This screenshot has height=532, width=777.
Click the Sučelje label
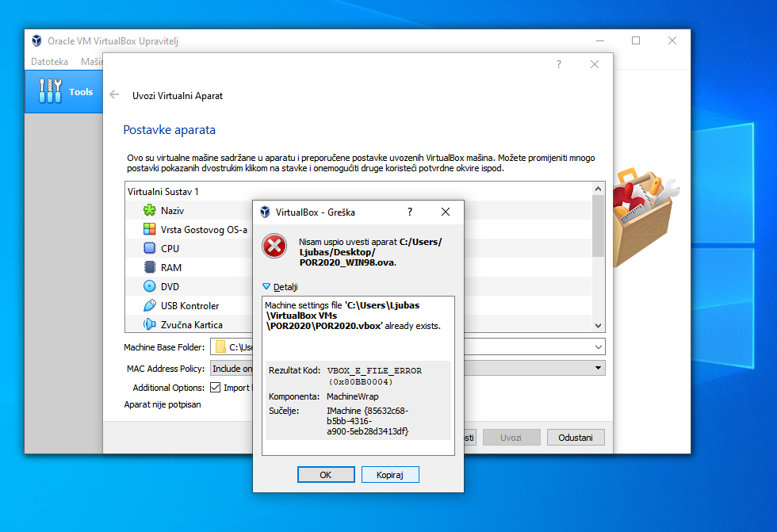284,411
